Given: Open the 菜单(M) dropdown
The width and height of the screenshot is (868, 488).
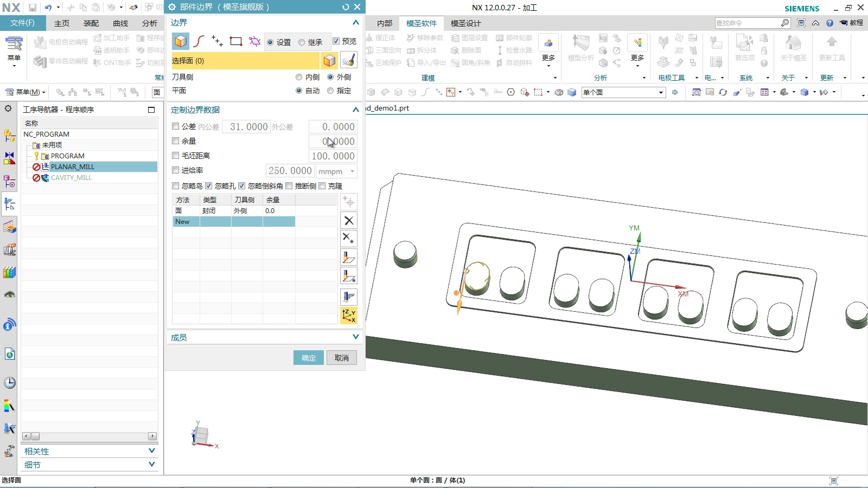Looking at the screenshot, I should (x=25, y=92).
